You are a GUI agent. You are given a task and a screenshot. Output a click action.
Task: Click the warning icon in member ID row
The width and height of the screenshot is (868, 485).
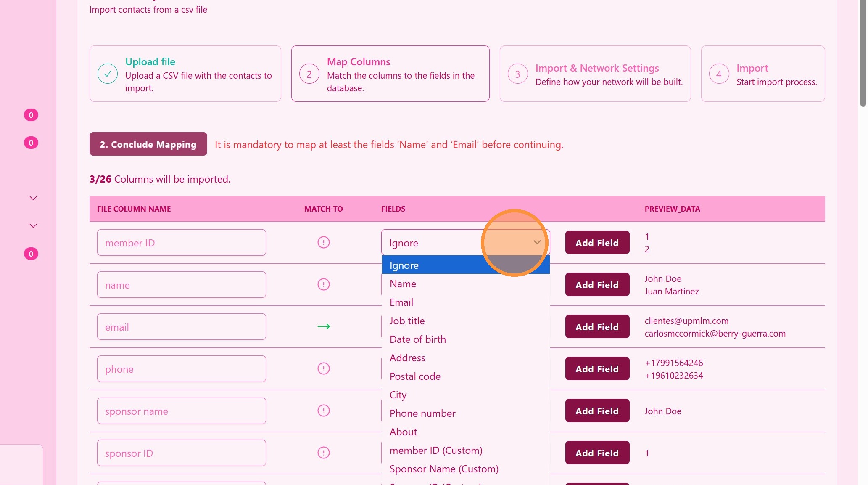click(x=323, y=242)
